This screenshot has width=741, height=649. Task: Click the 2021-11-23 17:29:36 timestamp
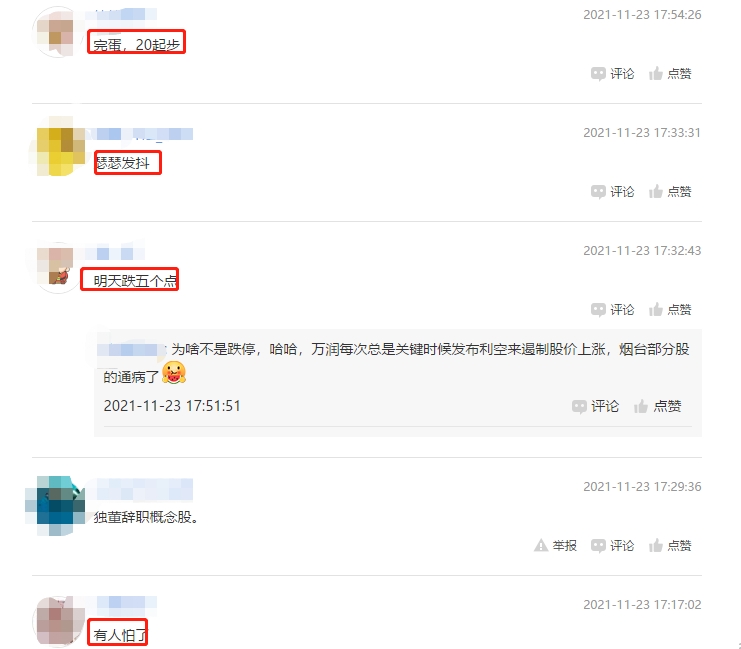[x=642, y=486]
